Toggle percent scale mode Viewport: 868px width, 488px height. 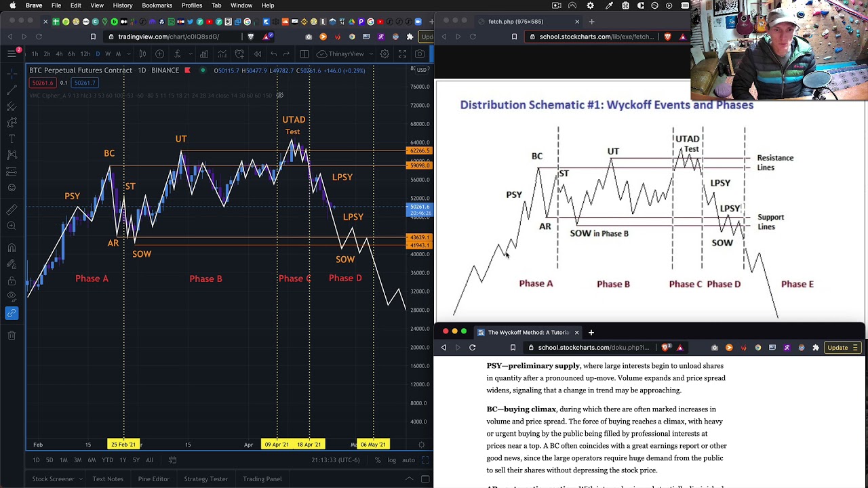[378, 460]
